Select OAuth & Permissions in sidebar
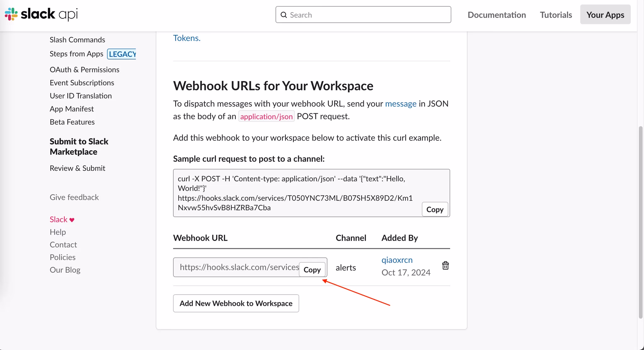The width and height of the screenshot is (644, 350). 84,70
